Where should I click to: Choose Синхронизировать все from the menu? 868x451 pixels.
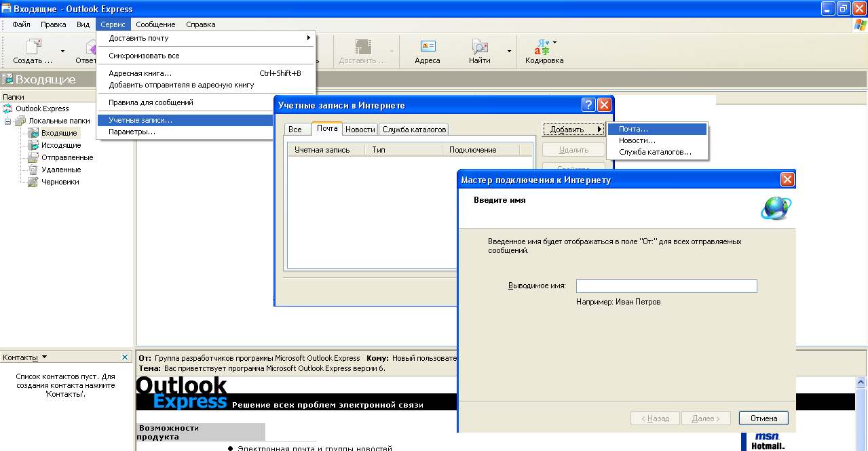(x=206, y=56)
